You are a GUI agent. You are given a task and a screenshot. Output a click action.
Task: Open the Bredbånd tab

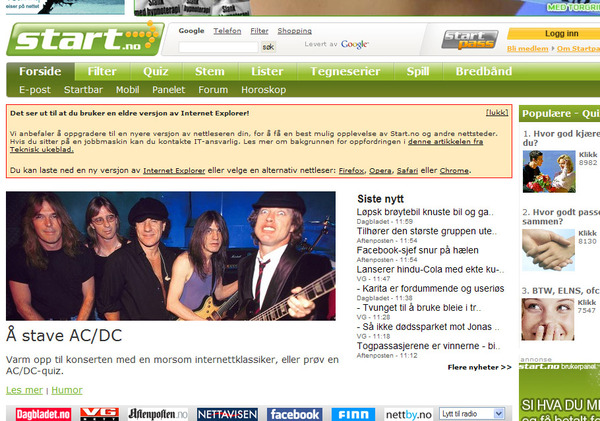pyautogui.click(x=484, y=72)
